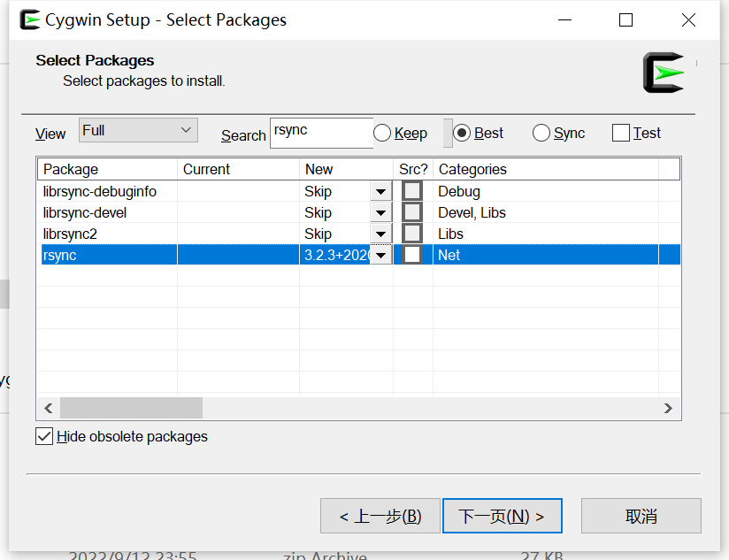The height and width of the screenshot is (560, 729).
Task: Click the horizontal scrollbar right arrow
Action: (x=668, y=408)
